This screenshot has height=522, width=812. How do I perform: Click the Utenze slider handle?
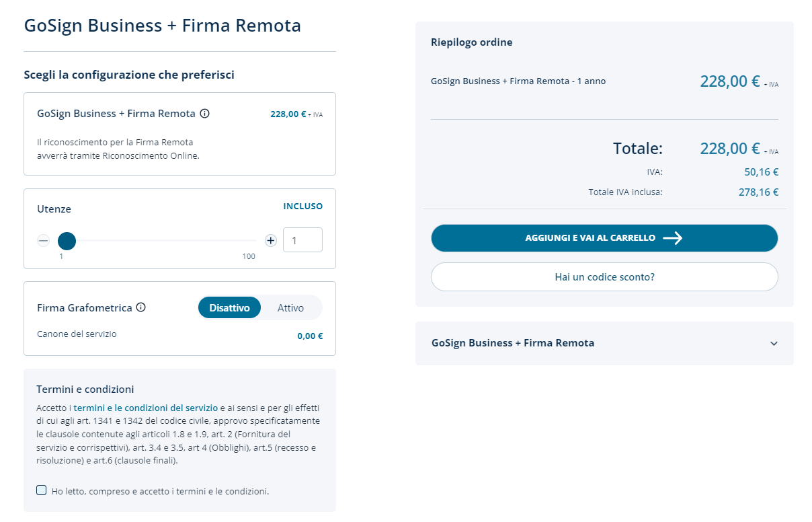[x=67, y=241]
